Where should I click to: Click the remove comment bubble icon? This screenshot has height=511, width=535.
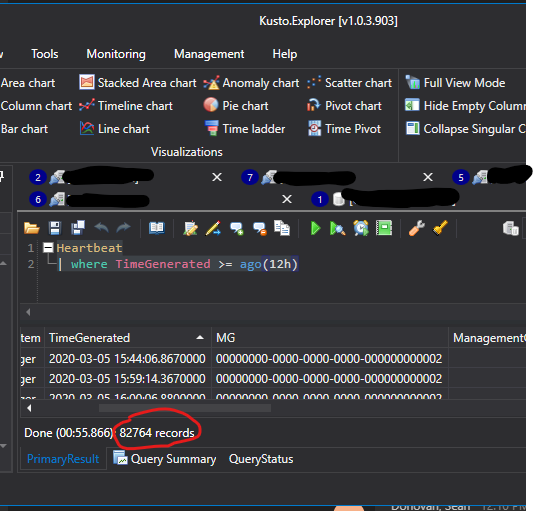click(260, 229)
